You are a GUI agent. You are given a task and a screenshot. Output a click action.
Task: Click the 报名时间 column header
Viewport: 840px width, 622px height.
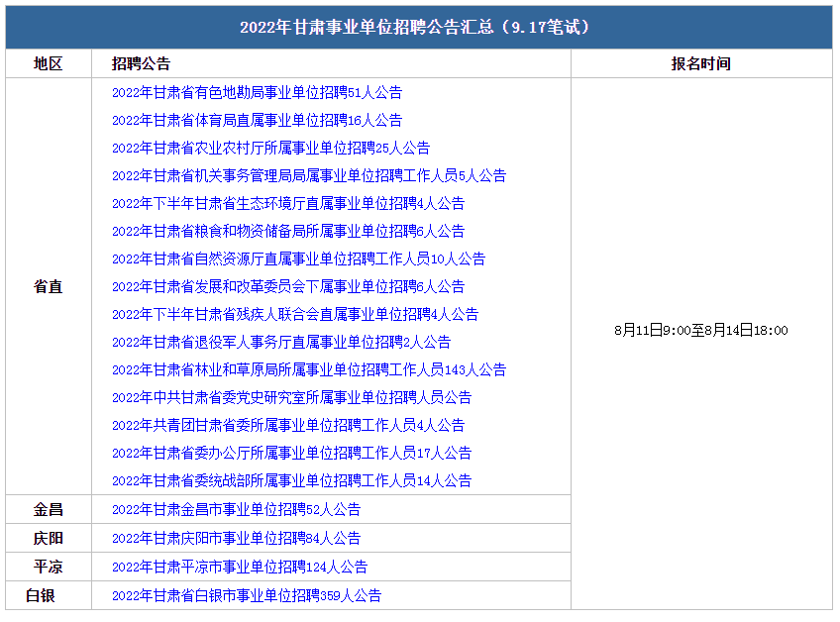pyautogui.click(x=701, y=63)
